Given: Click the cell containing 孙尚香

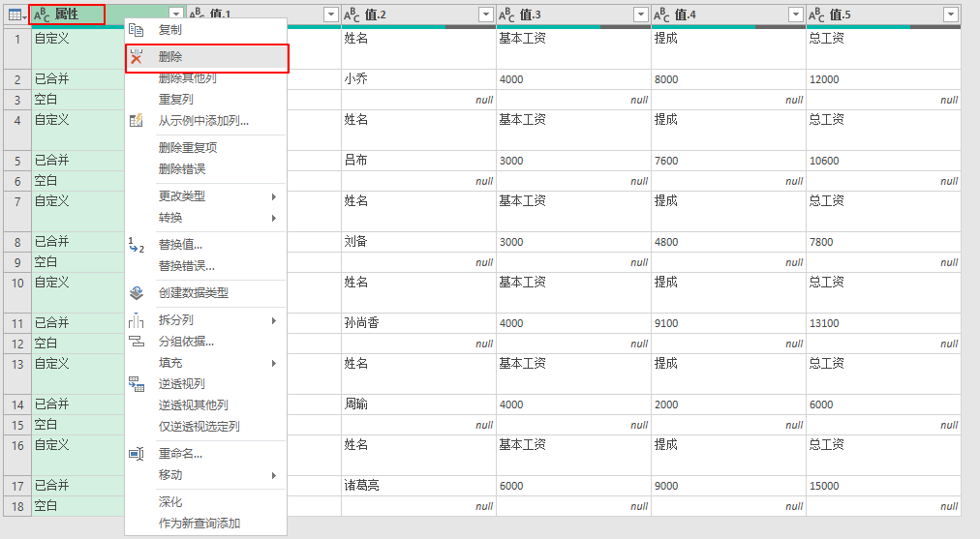Looking at the screenshot, I should pos(418,323).
